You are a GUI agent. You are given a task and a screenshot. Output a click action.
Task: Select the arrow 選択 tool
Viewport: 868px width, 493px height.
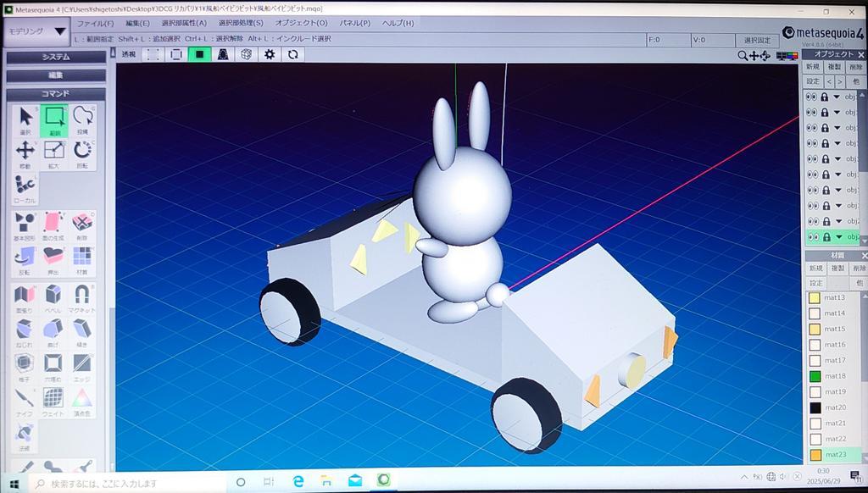click(x=25, y=120)
